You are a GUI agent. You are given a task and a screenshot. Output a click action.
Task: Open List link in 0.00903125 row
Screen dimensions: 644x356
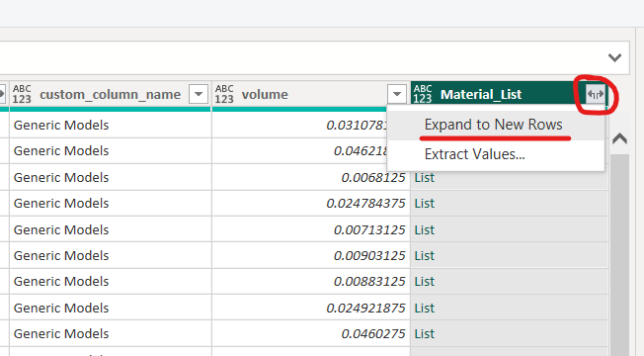pos(425,256)
